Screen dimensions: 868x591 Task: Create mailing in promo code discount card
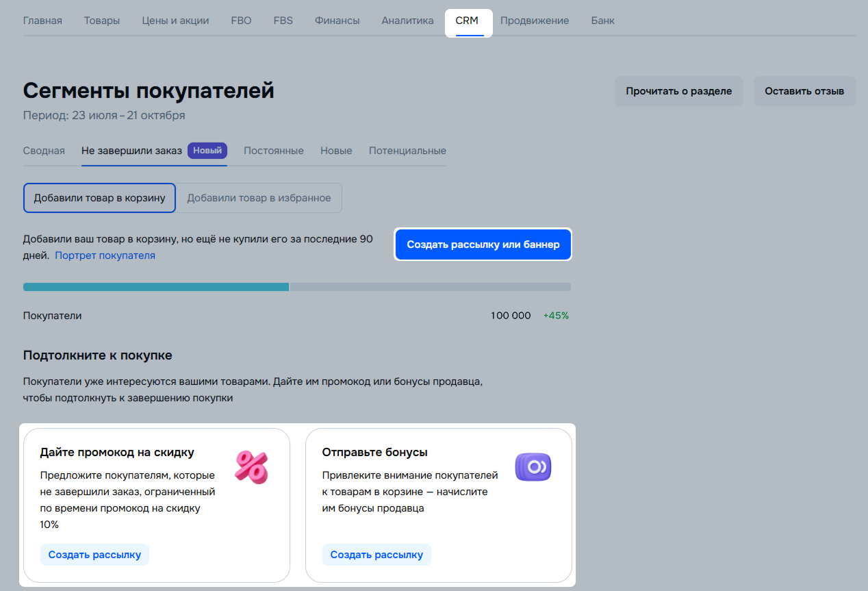pos(94,555)
